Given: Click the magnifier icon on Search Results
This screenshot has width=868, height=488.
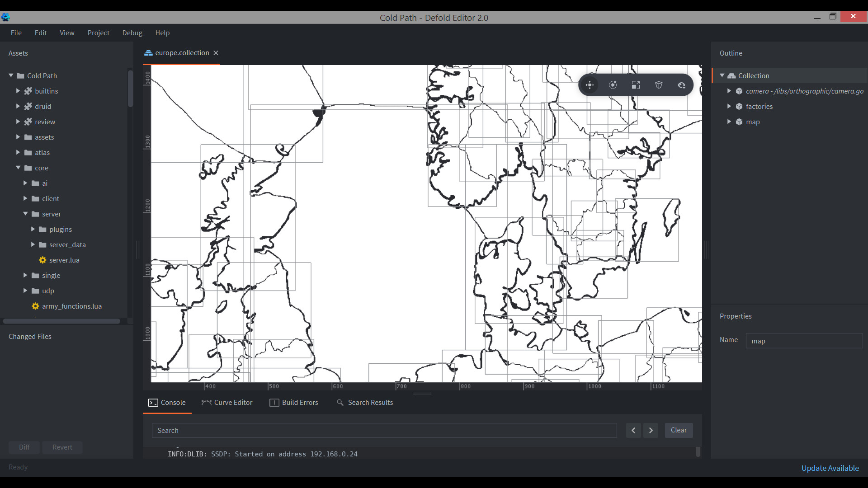Looking at the screenshot, I should pos(340,403).
